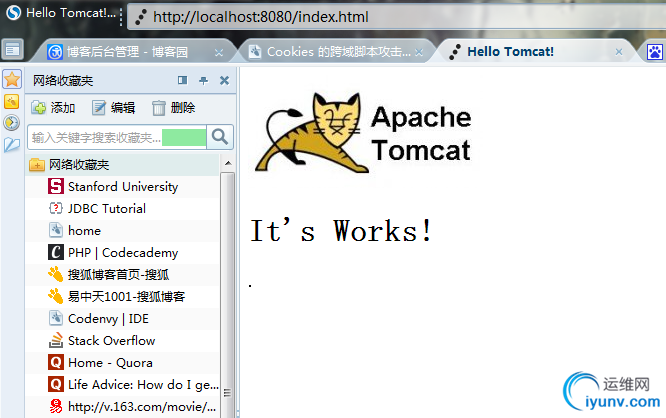Click the Sogou browser logo icon
The image size is (666, 418).
tap(13, 13)
